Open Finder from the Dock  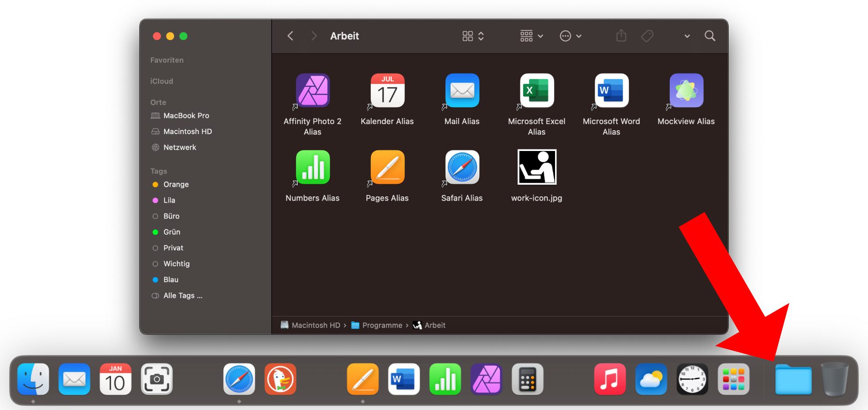point(33,379)
